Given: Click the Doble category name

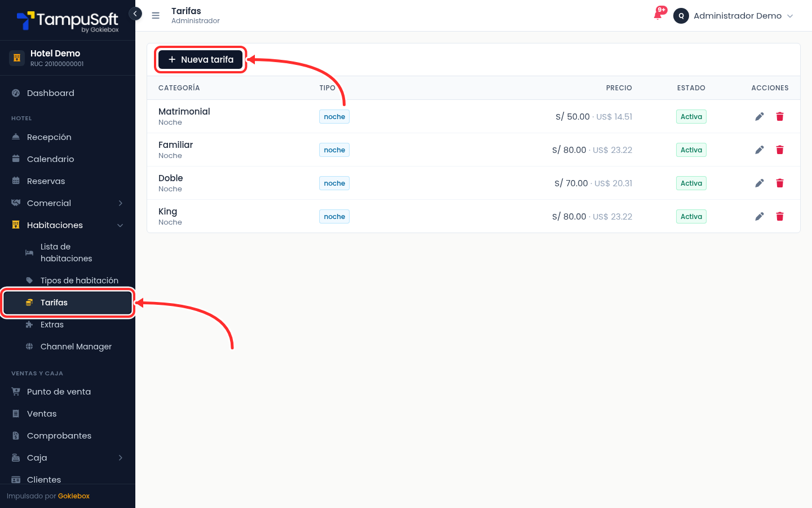Looking at the screenshot, I should (171, 178).
